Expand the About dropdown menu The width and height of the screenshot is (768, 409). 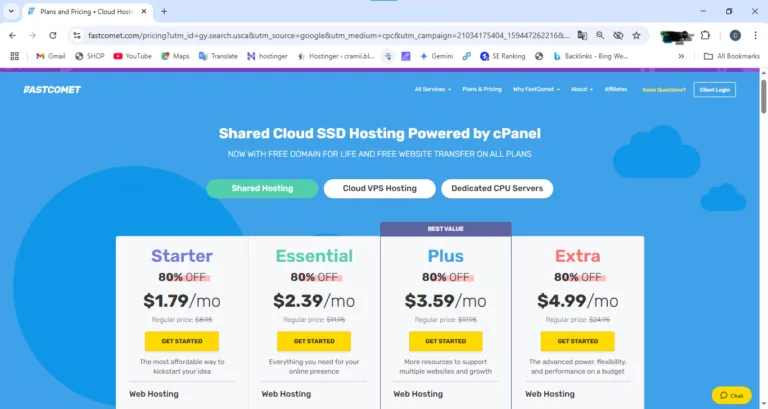coord(581,89)
